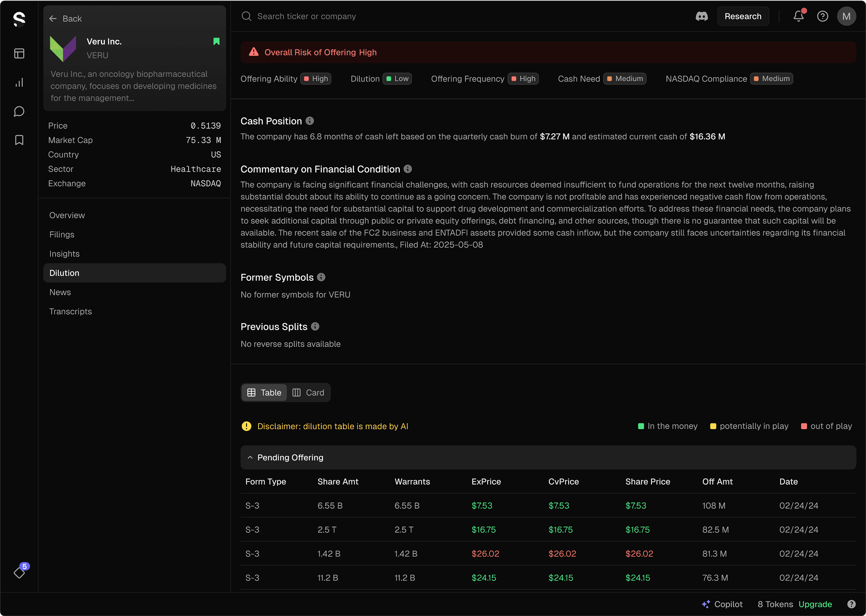Viewport: 866px width, 616px height.
Task: Open the M user avatar menu
Action: pos(846,16)
